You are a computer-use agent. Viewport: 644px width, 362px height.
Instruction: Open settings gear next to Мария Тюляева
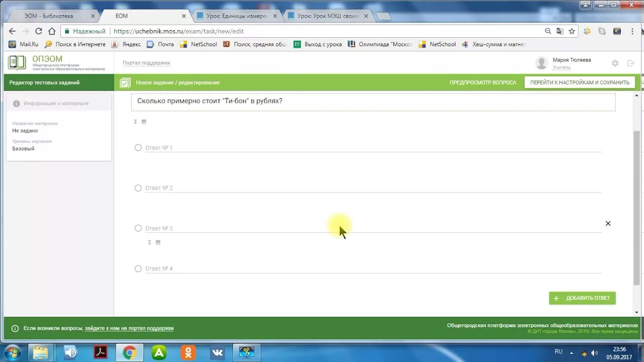click(x=615, y=63)
